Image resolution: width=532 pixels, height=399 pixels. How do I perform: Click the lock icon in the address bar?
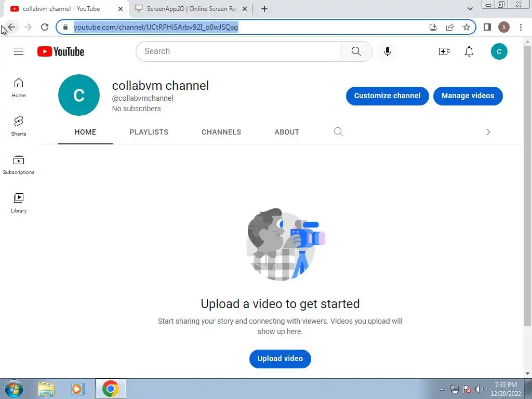point(65,27)
